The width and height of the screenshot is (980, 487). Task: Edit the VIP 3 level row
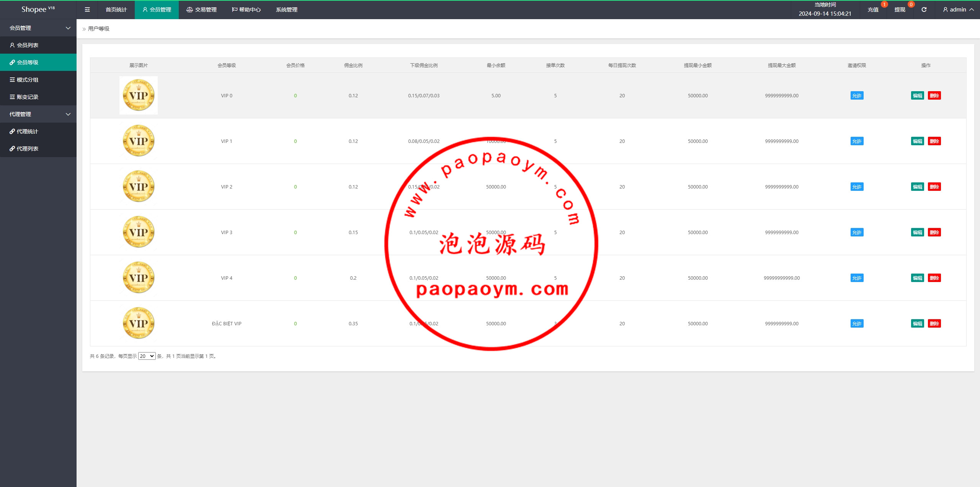tap(918, 232)
